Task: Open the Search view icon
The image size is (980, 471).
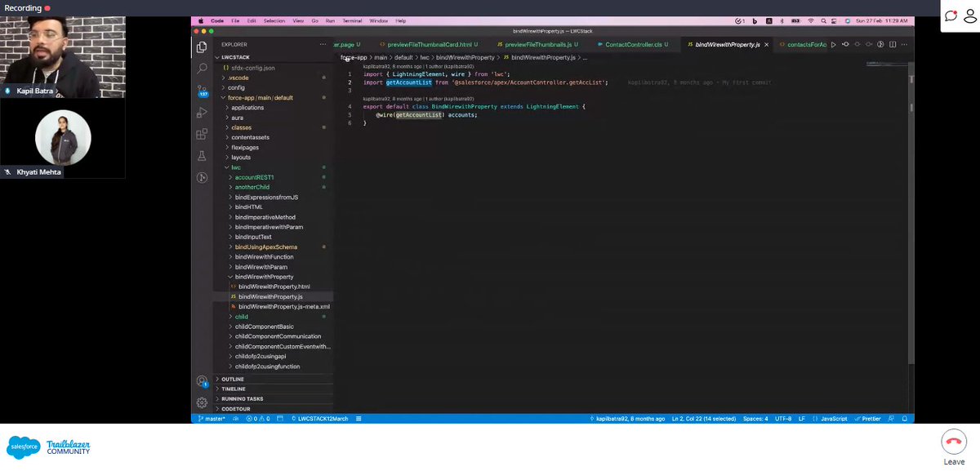Action: (x=202, y=69)
